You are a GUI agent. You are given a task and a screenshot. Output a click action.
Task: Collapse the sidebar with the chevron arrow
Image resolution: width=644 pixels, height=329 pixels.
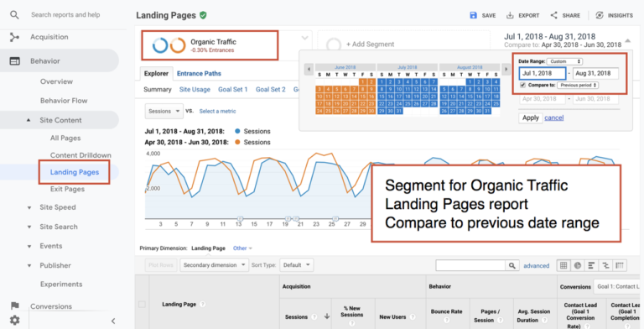[x=113, y=321]
